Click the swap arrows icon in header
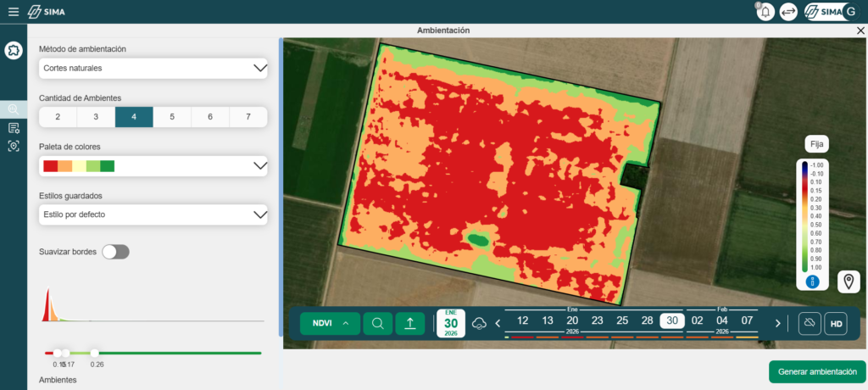The image size is (868, 390). 788,12
